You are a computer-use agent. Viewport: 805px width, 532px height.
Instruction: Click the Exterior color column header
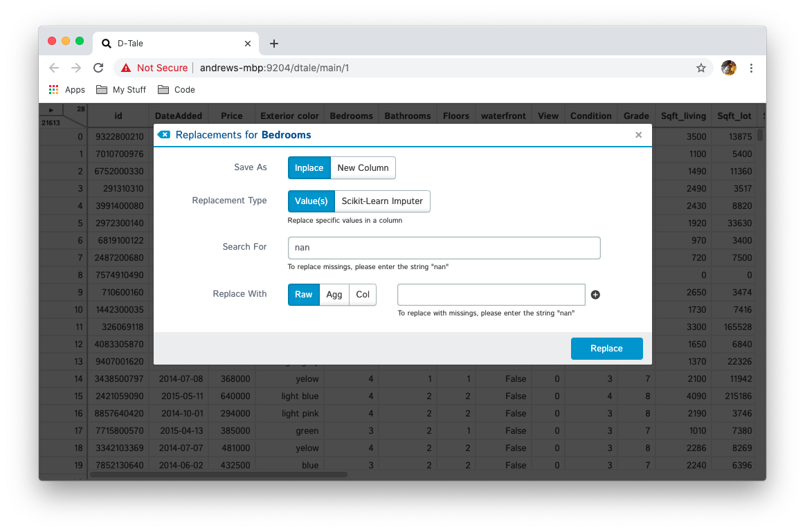click(289, 116)
